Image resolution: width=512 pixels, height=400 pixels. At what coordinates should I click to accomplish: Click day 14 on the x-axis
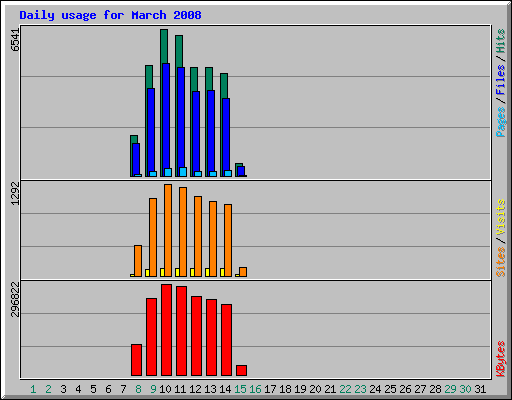(225, 389)
